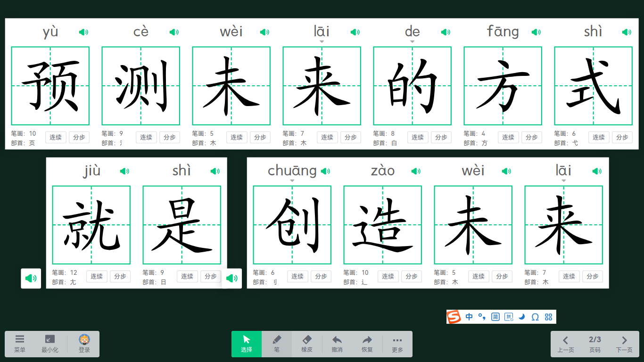Select the Pen (笔) tool
Image resolution: width=644 pixels, height=362 pixels.
pos(277,344)
